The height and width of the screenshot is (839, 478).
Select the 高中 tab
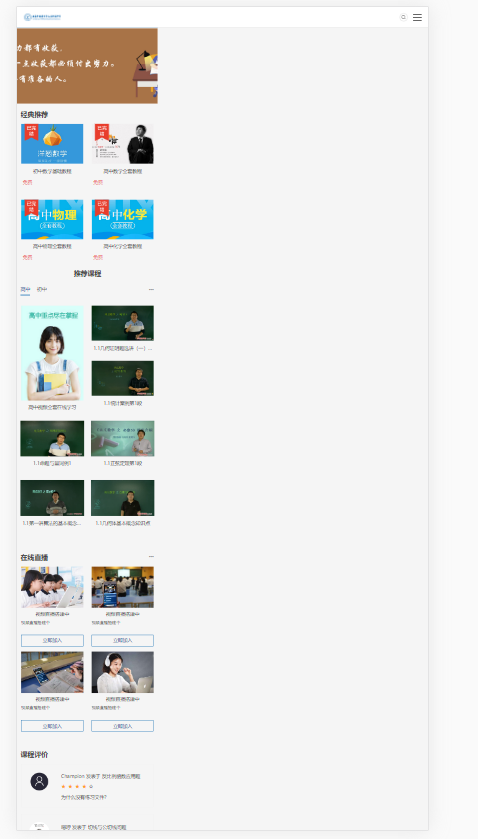pyautogui.click(x=25, y=289)
